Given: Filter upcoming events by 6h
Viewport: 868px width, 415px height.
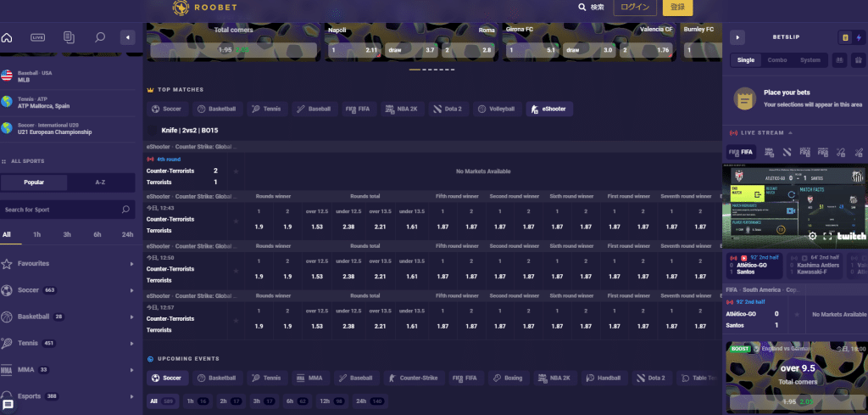Looking at the screenshot, I should (x=297, y=401).
